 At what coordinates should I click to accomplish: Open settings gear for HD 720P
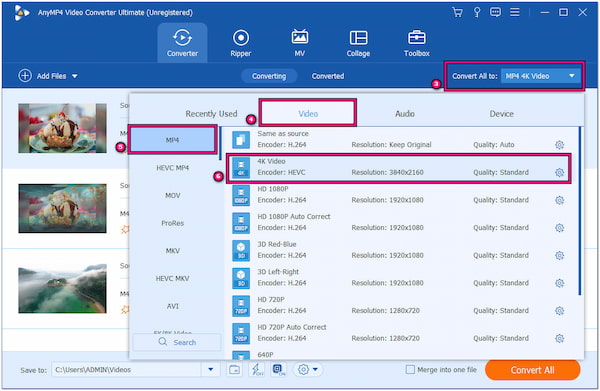tap(559, 311)
